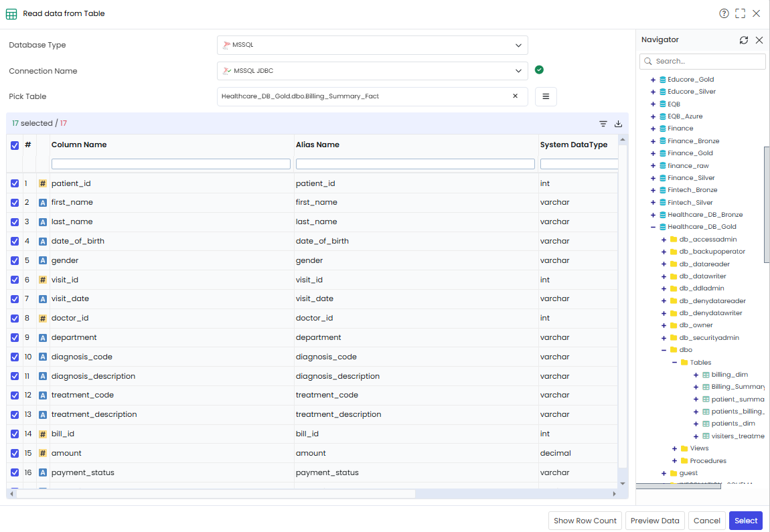The width and height of the screenshot is (770, 532).
Task: Confirm with the Select button
Action: [x=745, y=521]
